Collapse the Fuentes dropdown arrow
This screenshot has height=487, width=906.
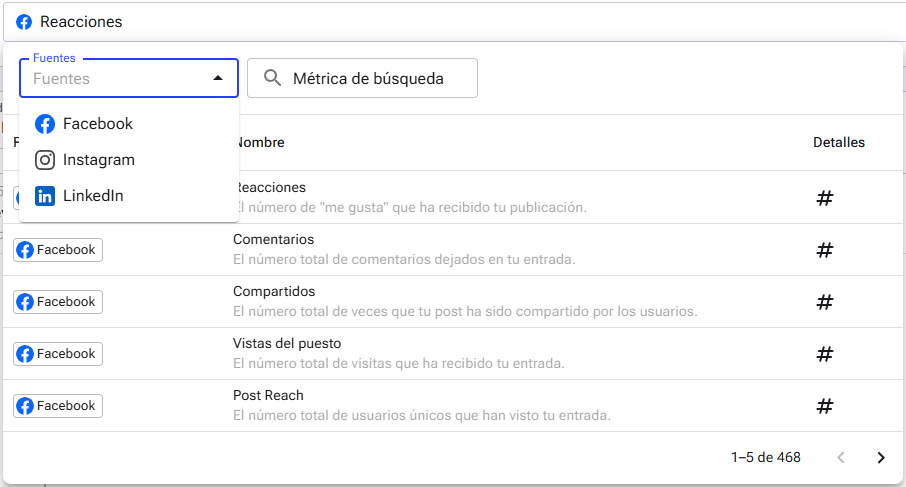click(218, 78)
